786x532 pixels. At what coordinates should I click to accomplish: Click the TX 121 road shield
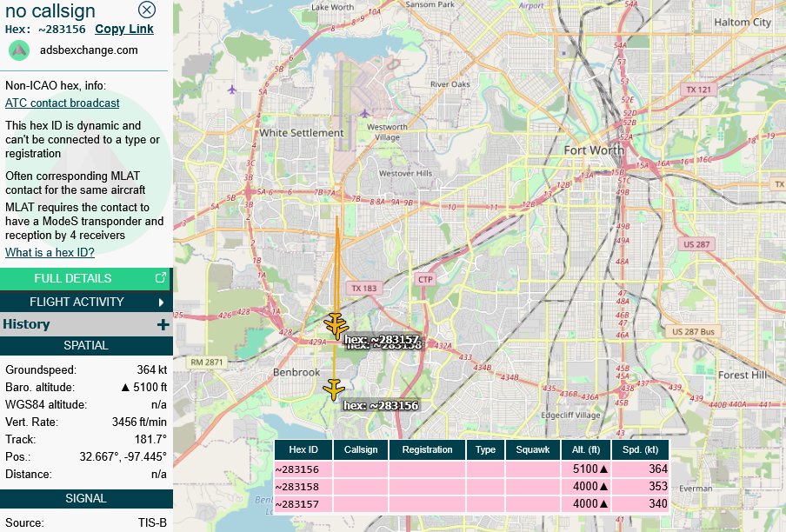tap(699, 90)
